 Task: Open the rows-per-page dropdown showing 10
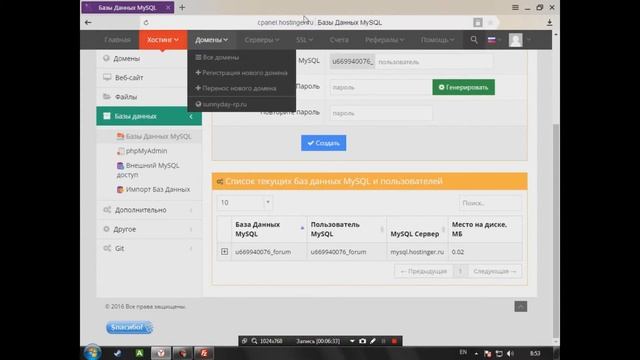(245, 202)
